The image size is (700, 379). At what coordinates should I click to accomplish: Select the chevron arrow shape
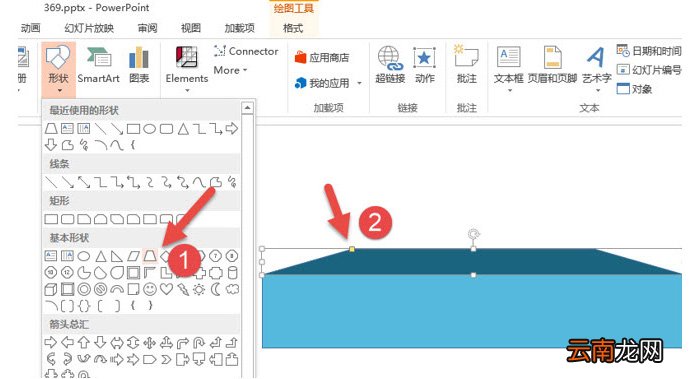[x=166, y=359]
